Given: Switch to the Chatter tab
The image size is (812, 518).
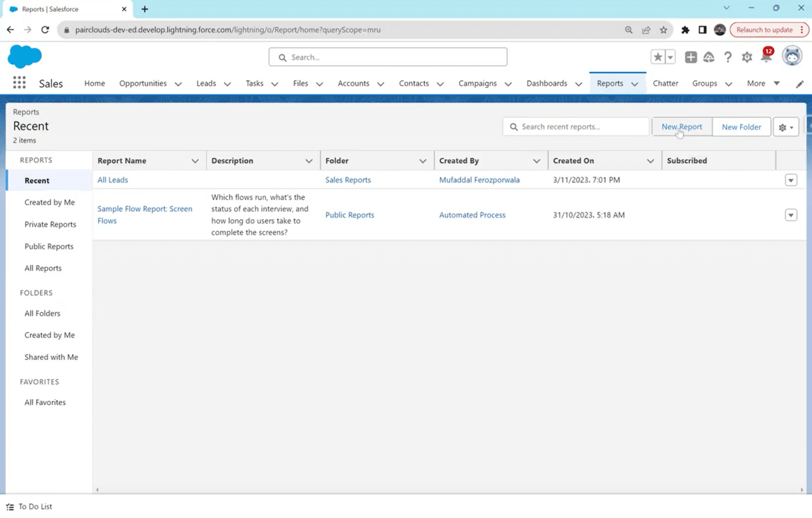Looking at the screenshot, I should click(665, 83).
